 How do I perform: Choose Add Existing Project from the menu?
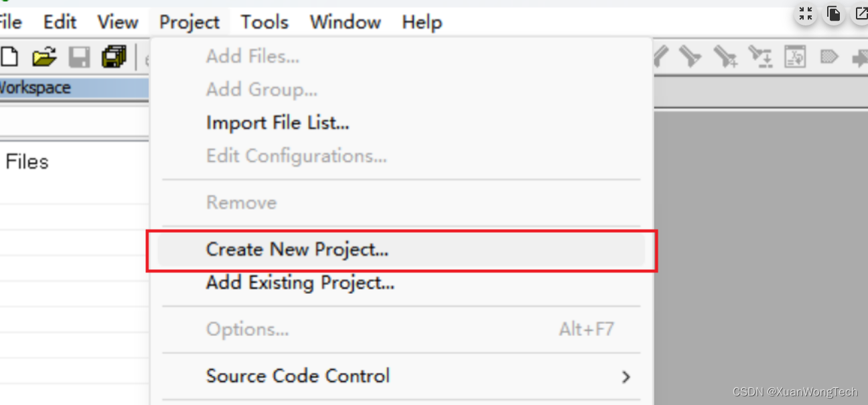pos(299,283)
